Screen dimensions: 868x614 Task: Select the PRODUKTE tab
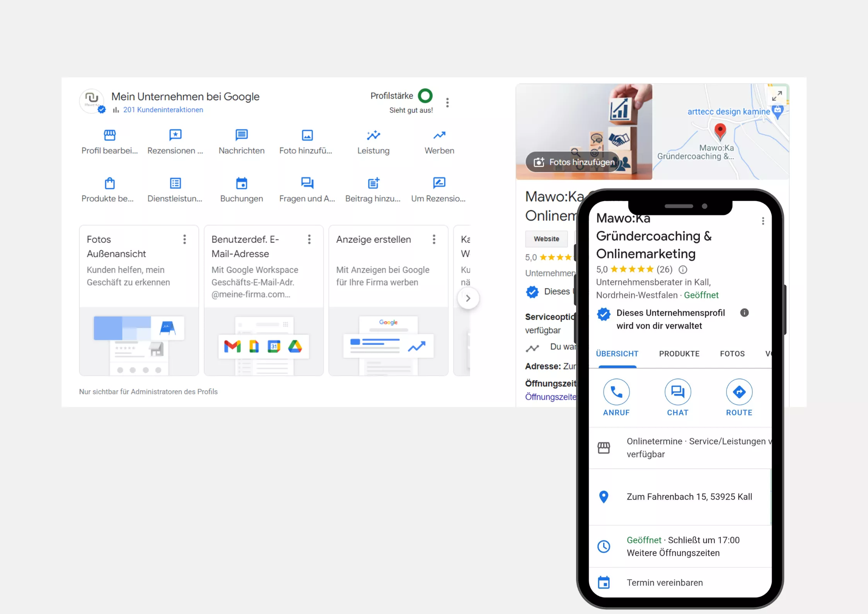point(679,354)
